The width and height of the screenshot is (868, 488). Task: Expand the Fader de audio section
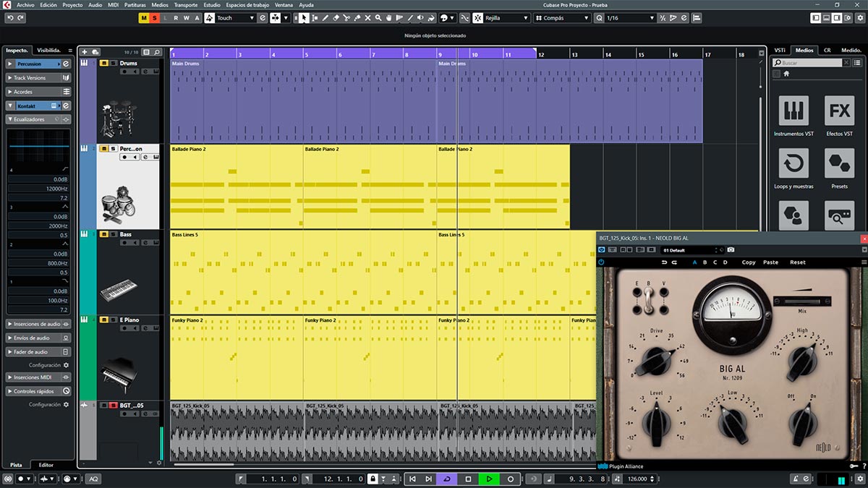[38, 351]
